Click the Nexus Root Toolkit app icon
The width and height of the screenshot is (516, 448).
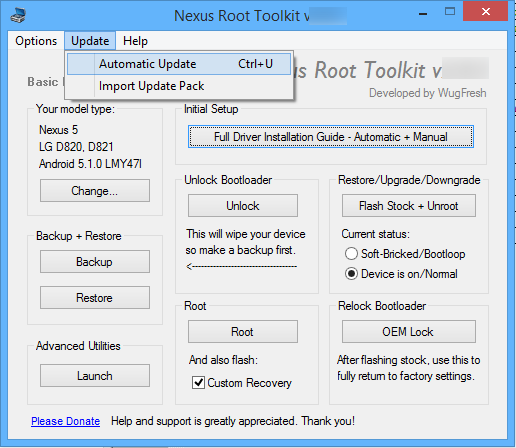pos(18,15)
